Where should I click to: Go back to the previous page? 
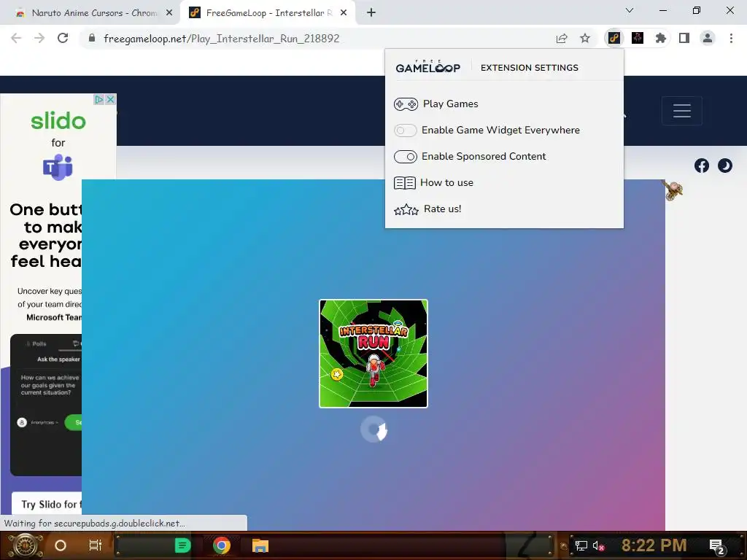coord(16,38)
